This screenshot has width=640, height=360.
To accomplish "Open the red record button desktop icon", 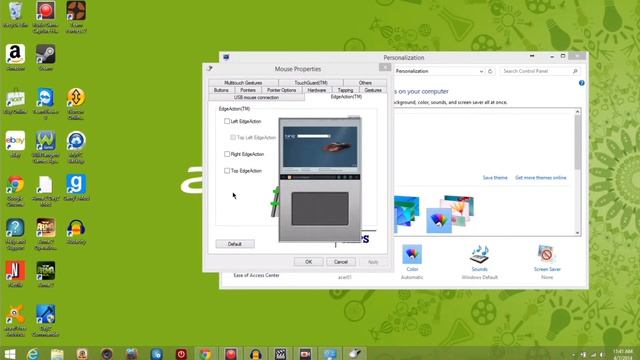I will (x=45, y=17).
